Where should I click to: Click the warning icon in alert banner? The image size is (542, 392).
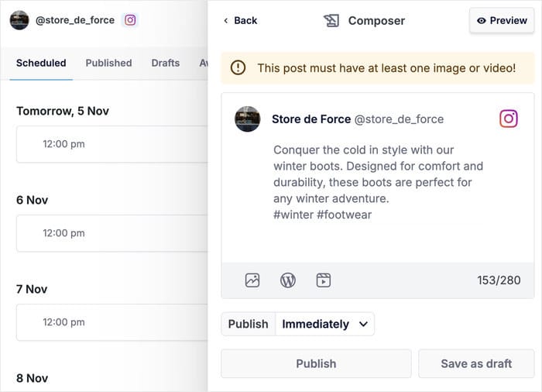click(238, 68)
